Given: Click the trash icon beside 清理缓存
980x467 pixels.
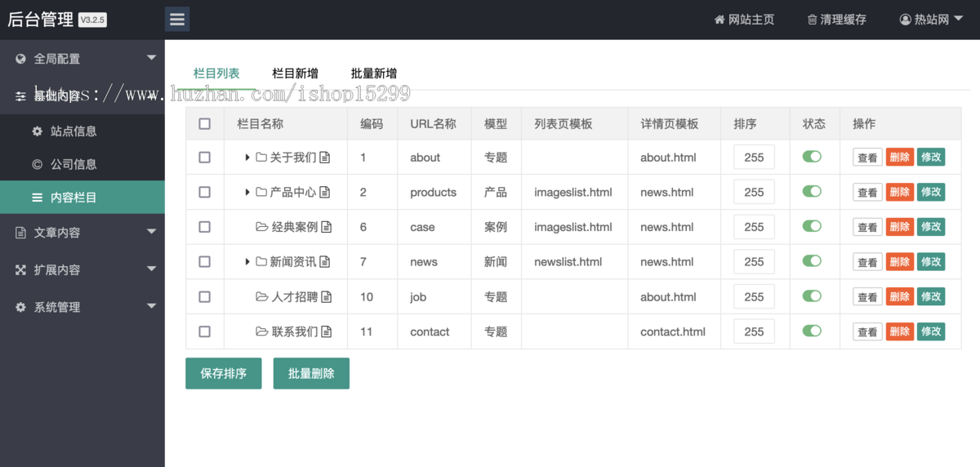Looking at the screenshot, I should click(812, 20).
